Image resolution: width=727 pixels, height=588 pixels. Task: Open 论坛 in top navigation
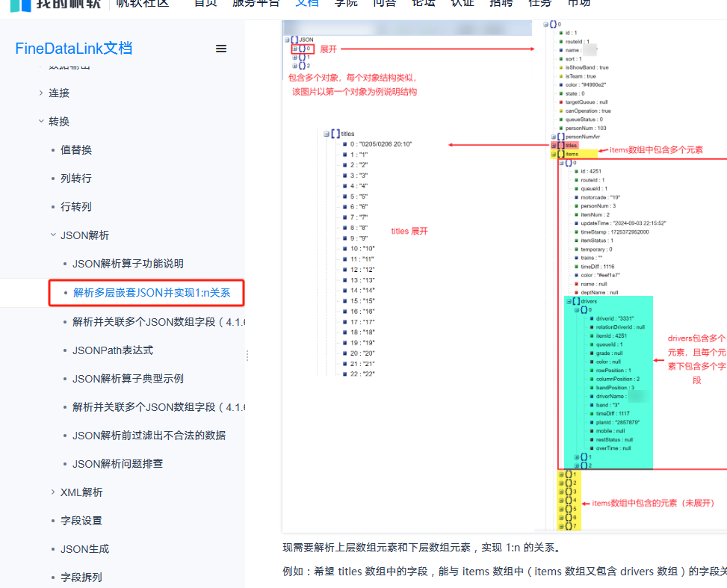[x=424, y=3]
